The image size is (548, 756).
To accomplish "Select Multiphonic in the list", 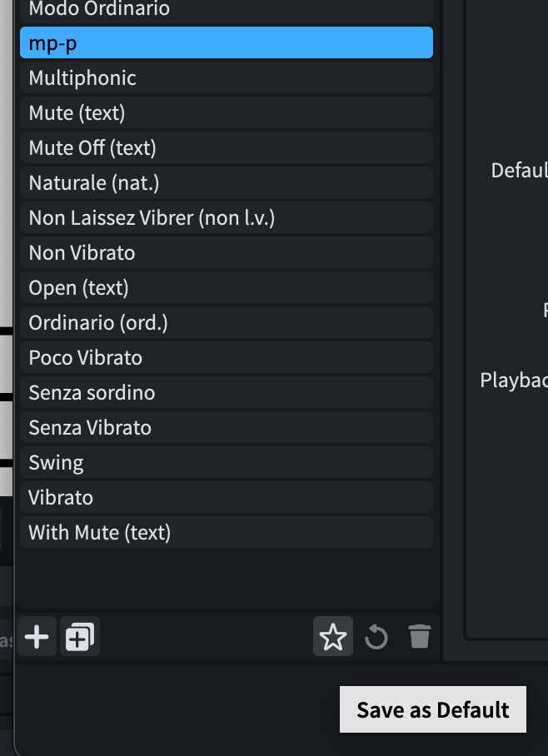I will [226, 78].
